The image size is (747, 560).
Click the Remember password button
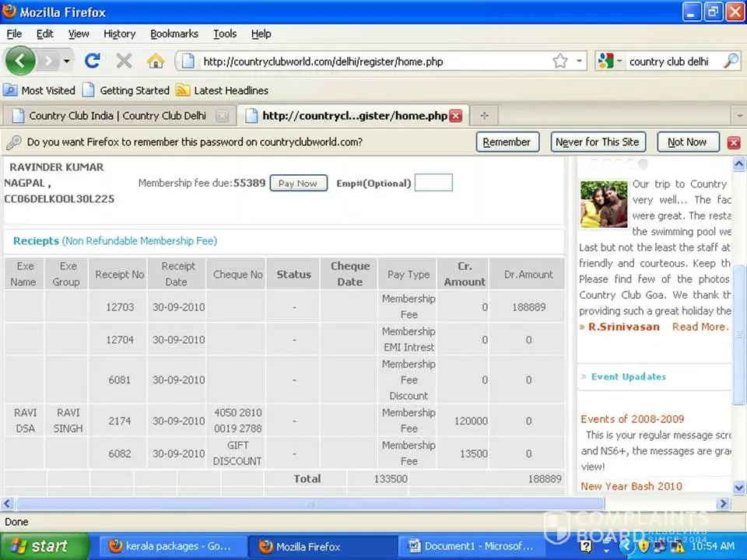click(506, 142)
